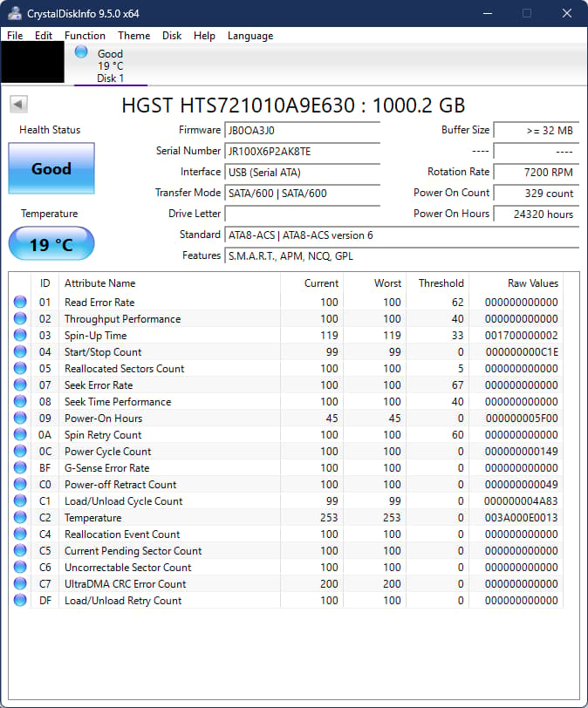This screenshot has width=588, height=708.
Task: Close the CrystalDiskInfo window
Action: click(567, 13)
